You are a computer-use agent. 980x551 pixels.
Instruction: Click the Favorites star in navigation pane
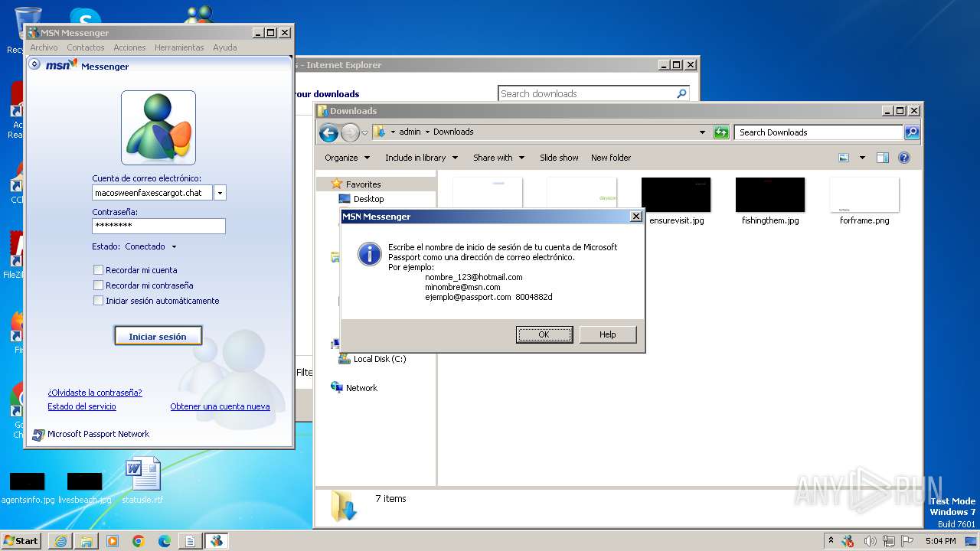coord(337,184)
